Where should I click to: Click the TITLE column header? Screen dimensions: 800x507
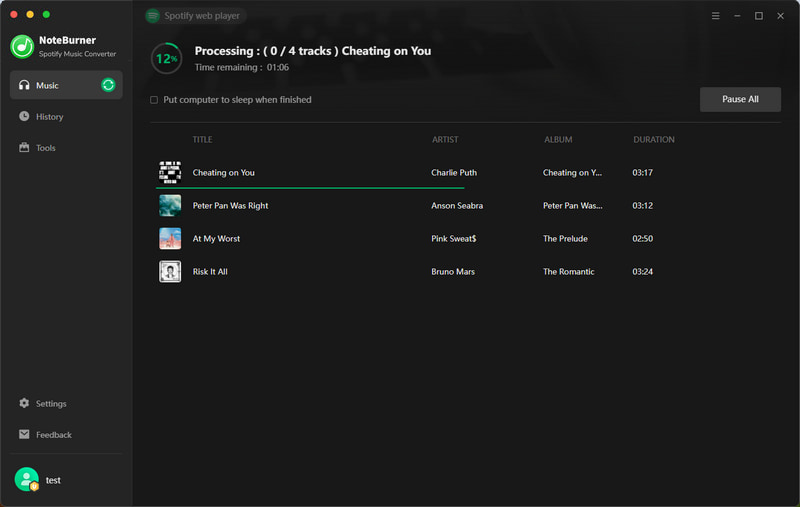(202, 139)
